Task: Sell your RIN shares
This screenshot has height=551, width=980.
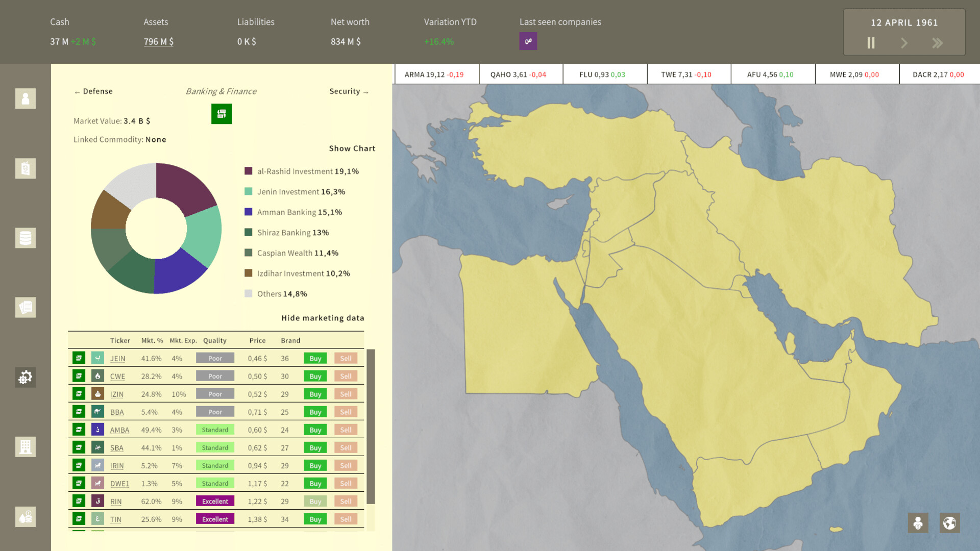Action: tap(346, 501)
